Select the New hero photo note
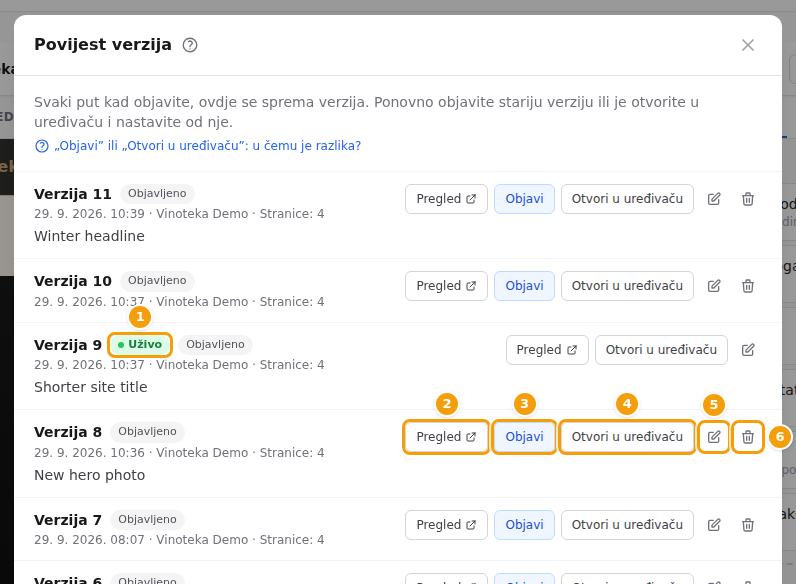The image size is (796, 584). click(89, 475)
